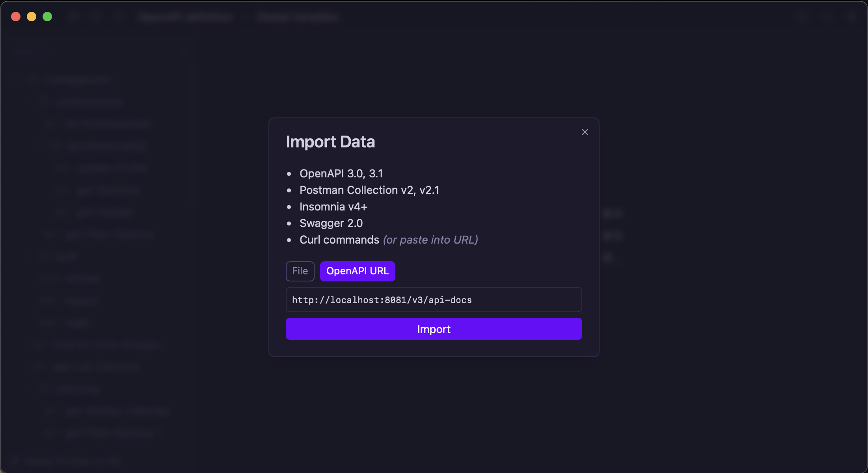Click the Swagger 2.0 list entry

pyautogui.click(x=331, y=223)
